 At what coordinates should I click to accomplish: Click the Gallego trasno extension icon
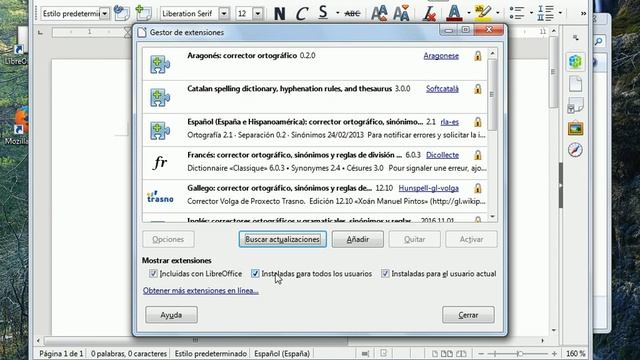point(160,196)
